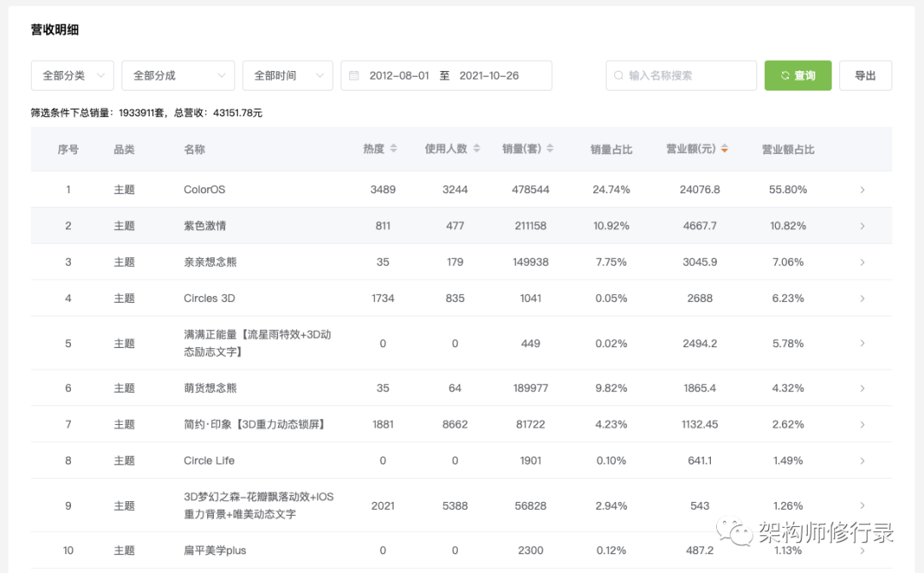Viewport: 924px width, 573px height.
Task: Select start date 2012-08-01 field
Action: coord(399,75)
